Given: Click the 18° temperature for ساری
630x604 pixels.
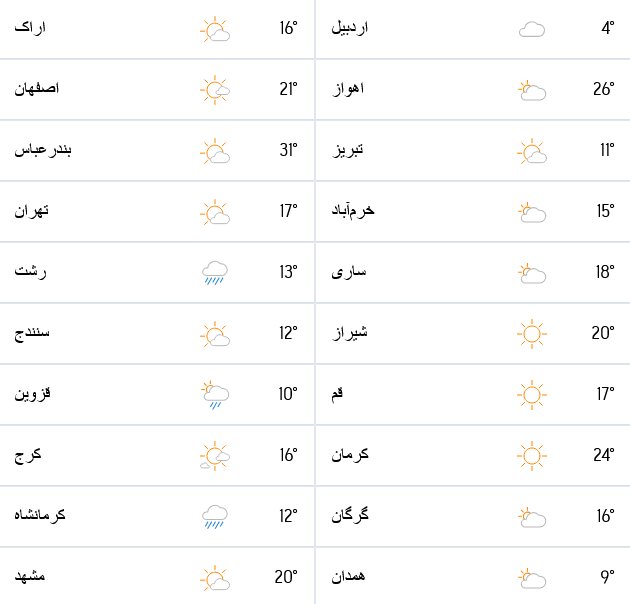Looking at the screenshot, I should click(603, 272).
